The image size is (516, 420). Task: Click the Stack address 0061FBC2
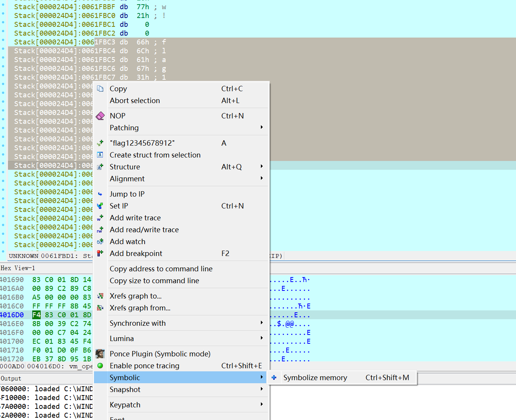tap(98, 33)
